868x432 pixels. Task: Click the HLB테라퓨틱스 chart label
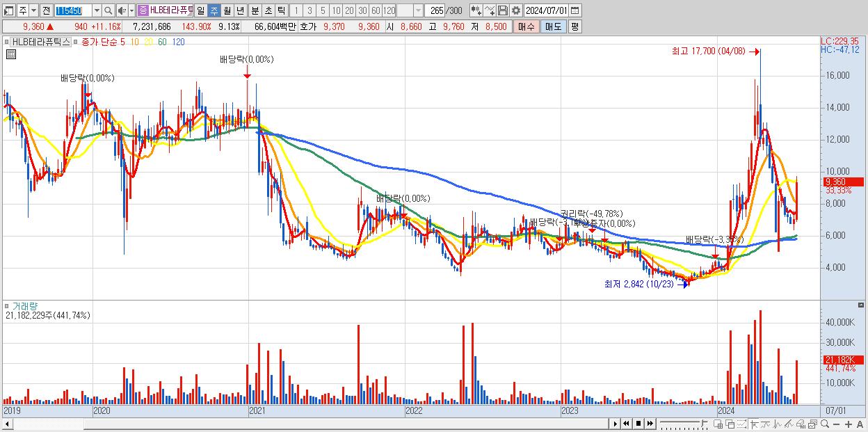coord(42,42)
